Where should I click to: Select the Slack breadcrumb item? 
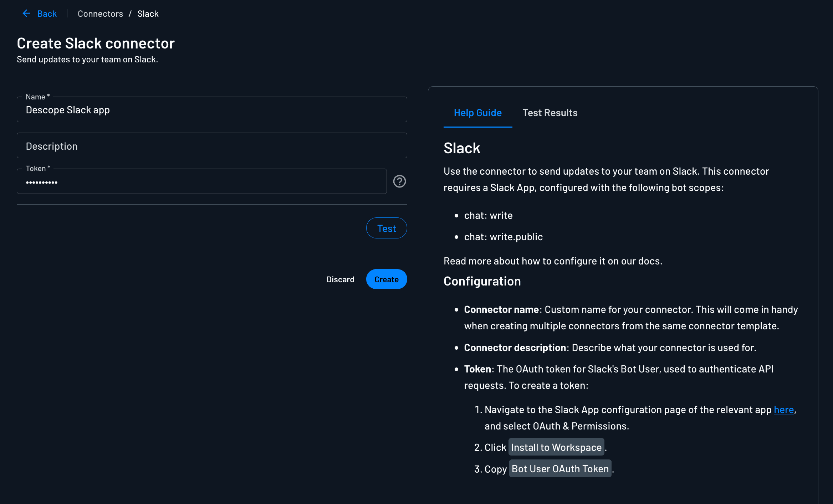click(148, 13)
